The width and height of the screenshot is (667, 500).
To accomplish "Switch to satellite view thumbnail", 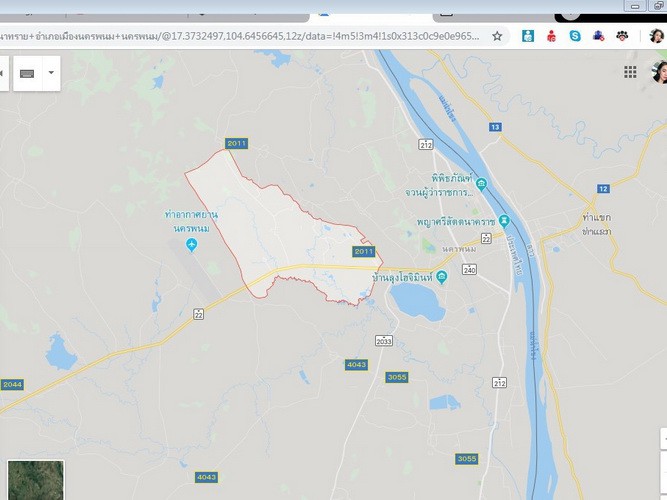I will click(36, 480).
